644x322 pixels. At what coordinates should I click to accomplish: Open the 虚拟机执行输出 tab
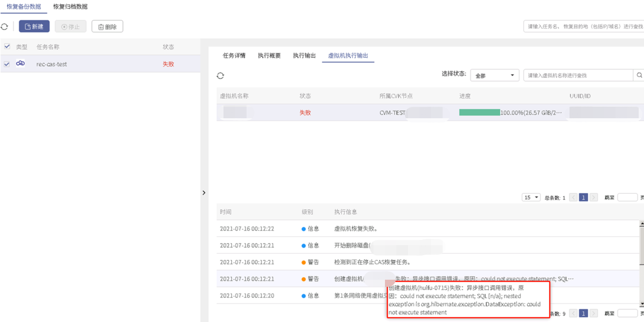[x=348, y=56]
